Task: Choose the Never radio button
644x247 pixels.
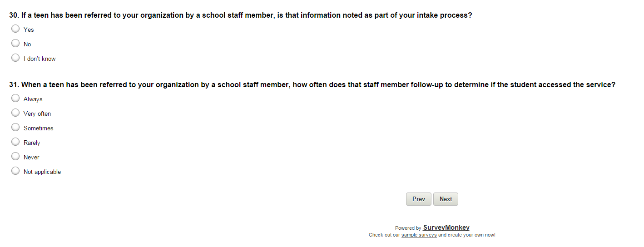Action: click(x=15, y=157)
